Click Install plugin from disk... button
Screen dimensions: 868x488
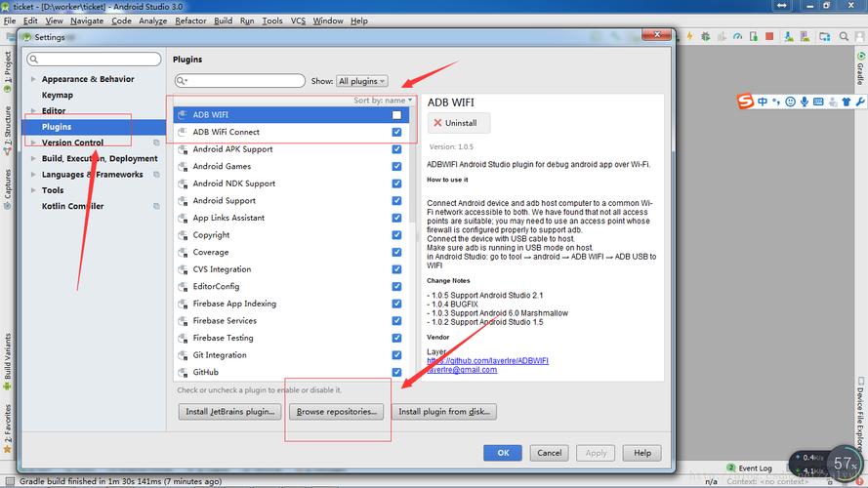click(x=444, y=412)
